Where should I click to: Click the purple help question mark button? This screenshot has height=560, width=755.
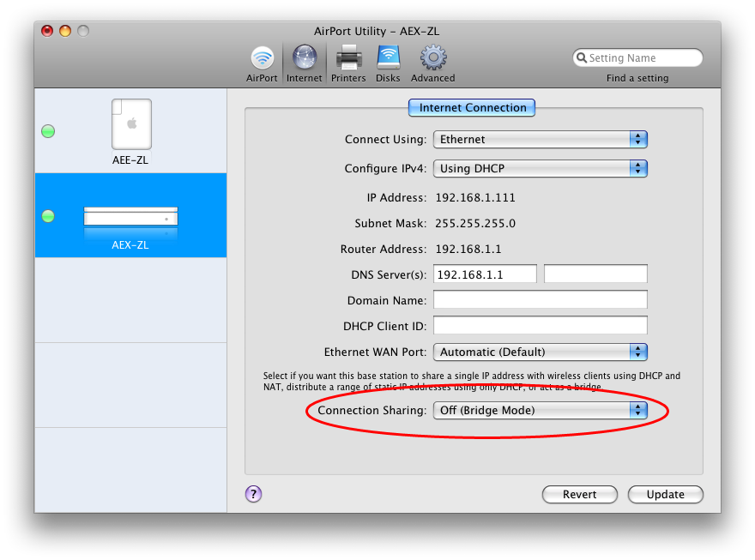coord(254,494)
